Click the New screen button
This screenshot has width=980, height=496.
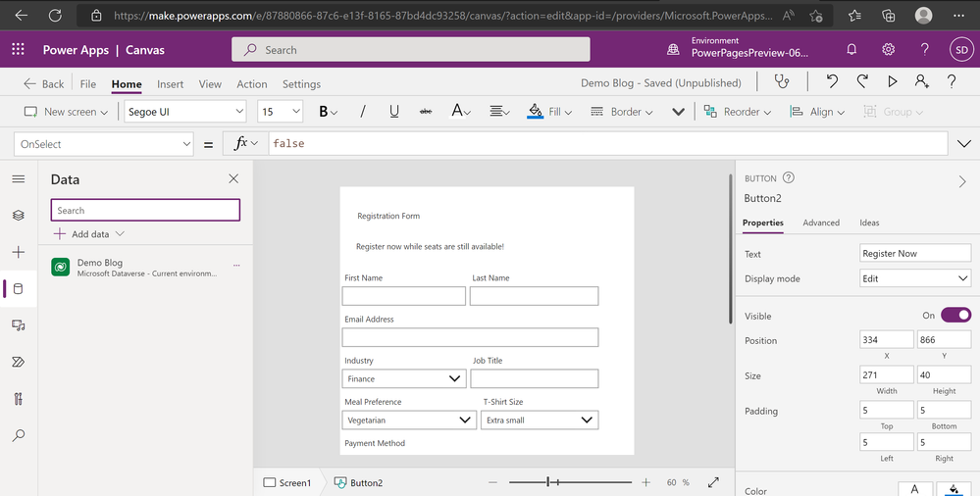click(66, 112)
